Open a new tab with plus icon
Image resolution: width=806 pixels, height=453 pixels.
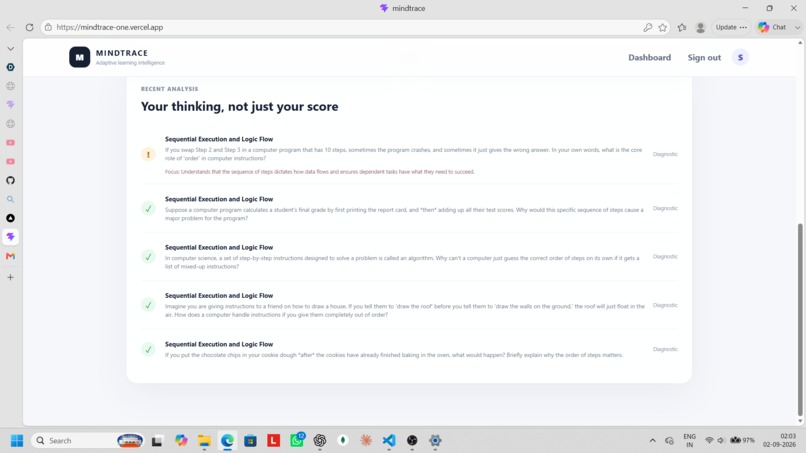(10, 278)
